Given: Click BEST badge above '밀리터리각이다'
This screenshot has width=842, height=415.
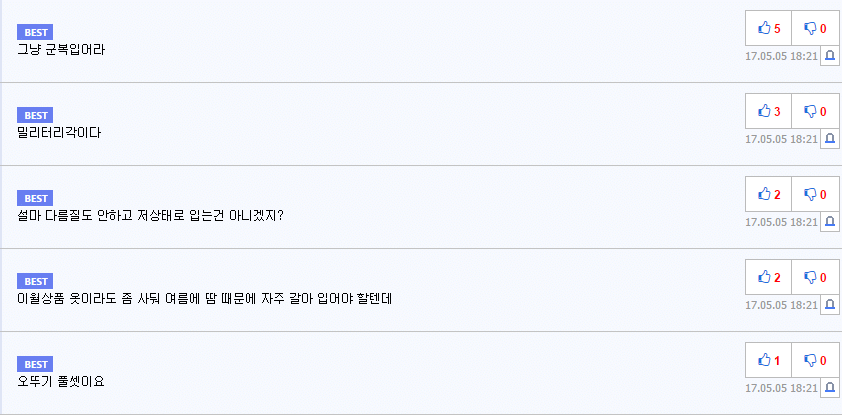Looking at the screenshot, I should pyautogui.click(x=35, y=115).
